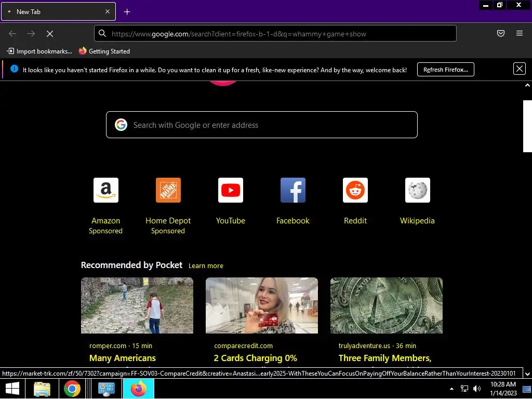Image resolution: width=532 pixels, height=399 pixels.
Task: Launch Chrome from taskbar
Action: coord(72,389)
